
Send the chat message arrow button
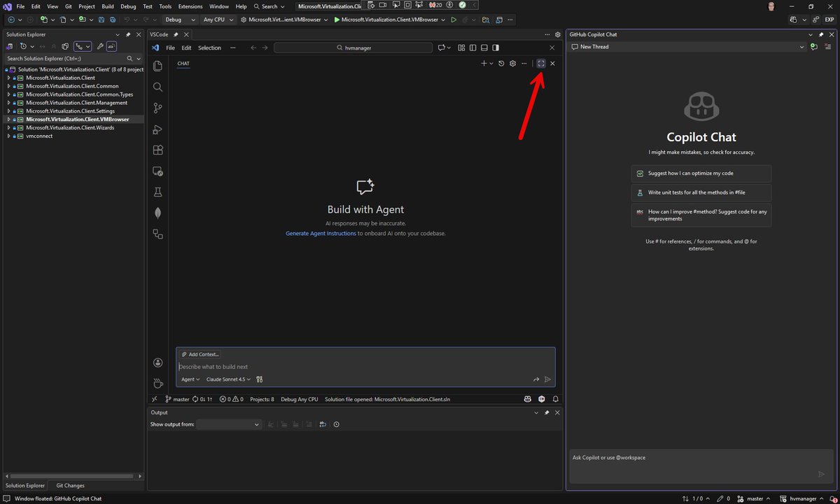point(548,379)
